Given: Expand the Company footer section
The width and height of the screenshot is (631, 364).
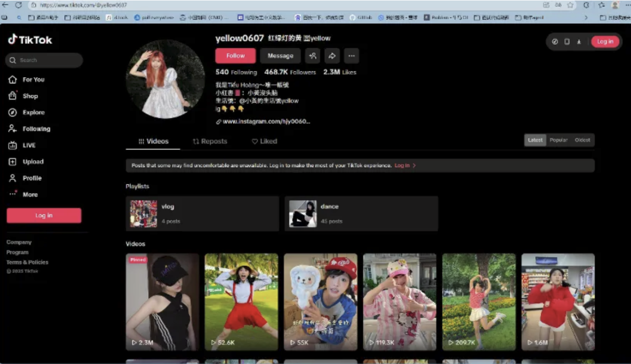Looking at the screenshot, I should [x=19, y=242].
